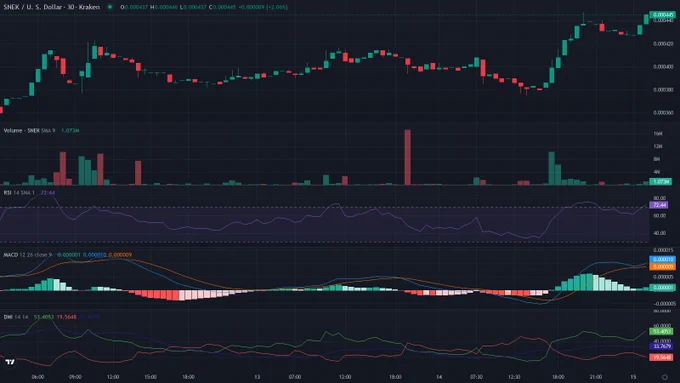
Task: Click the volume value label 1.073M on axis
Action: 660,181
